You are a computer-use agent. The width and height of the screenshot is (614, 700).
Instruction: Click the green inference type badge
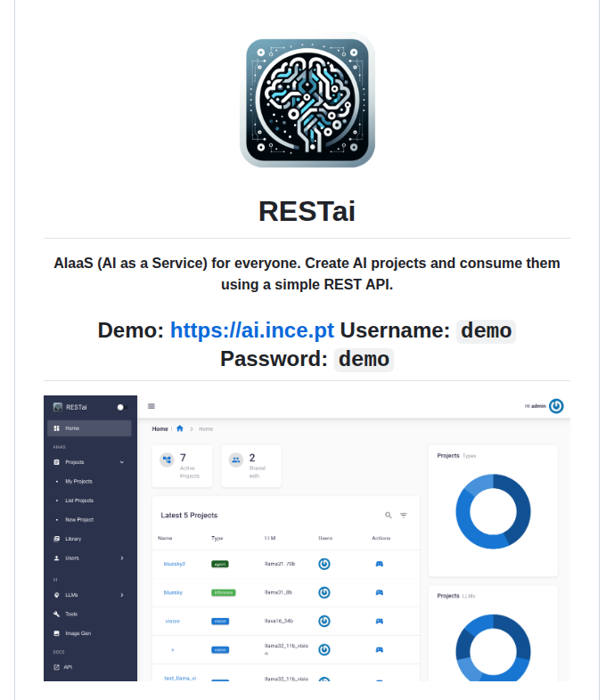[224, 592]
